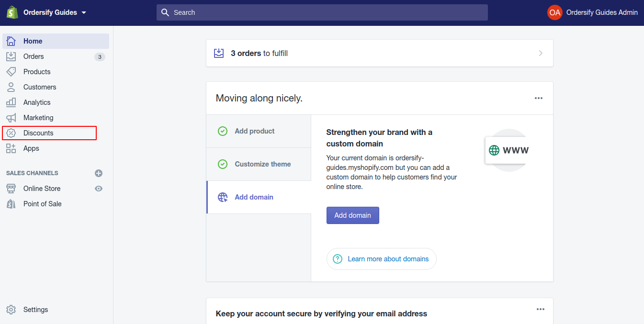Image resolution: width=644 pixels, height=324 pixels.
Task: Click the Marketing megaphone icon
Action: (x=11, y=118)
